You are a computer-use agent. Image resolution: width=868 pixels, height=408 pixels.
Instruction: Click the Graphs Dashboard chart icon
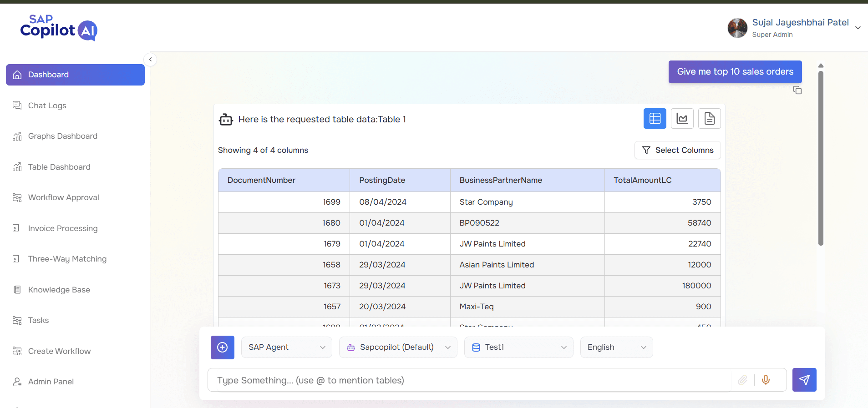coord(17,136)
